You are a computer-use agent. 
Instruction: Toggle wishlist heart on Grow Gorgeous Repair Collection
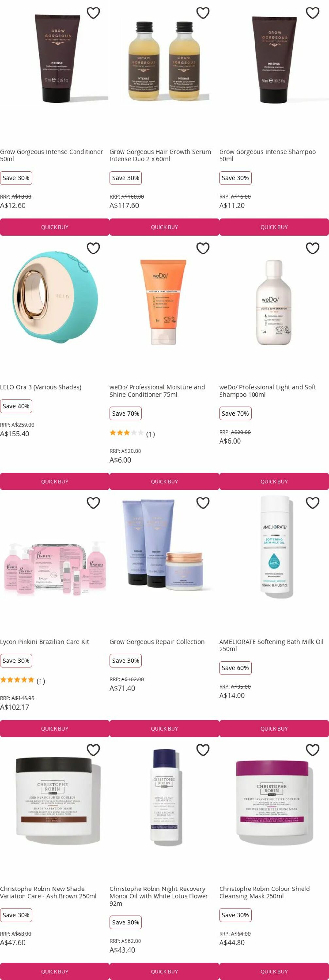(203, 503)
